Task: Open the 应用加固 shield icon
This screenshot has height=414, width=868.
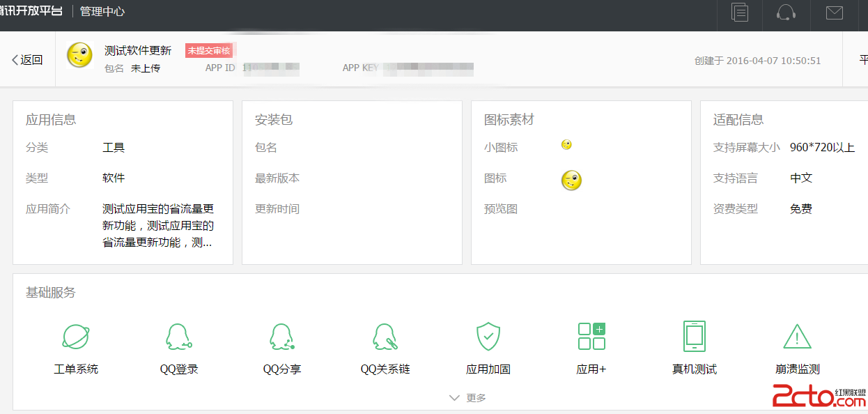Action: 488,337
